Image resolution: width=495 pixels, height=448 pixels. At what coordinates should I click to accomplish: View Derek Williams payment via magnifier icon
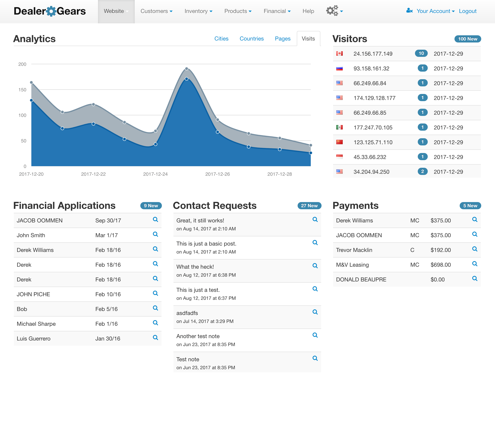tap(475, 220)
